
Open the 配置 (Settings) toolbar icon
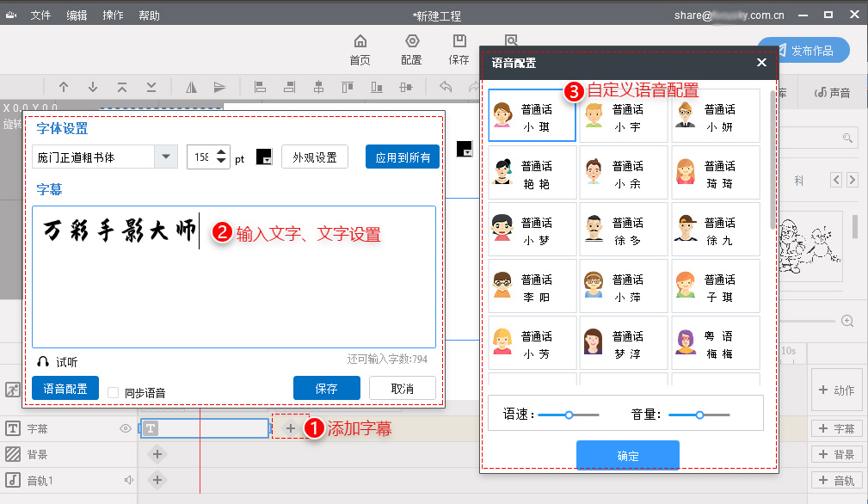[x=411, y=49]
